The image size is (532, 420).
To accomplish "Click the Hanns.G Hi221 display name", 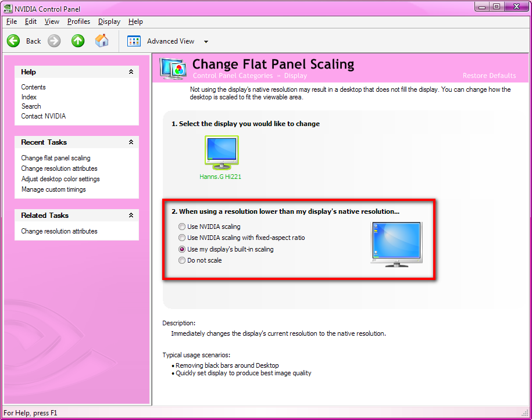I will pos(220,177).
